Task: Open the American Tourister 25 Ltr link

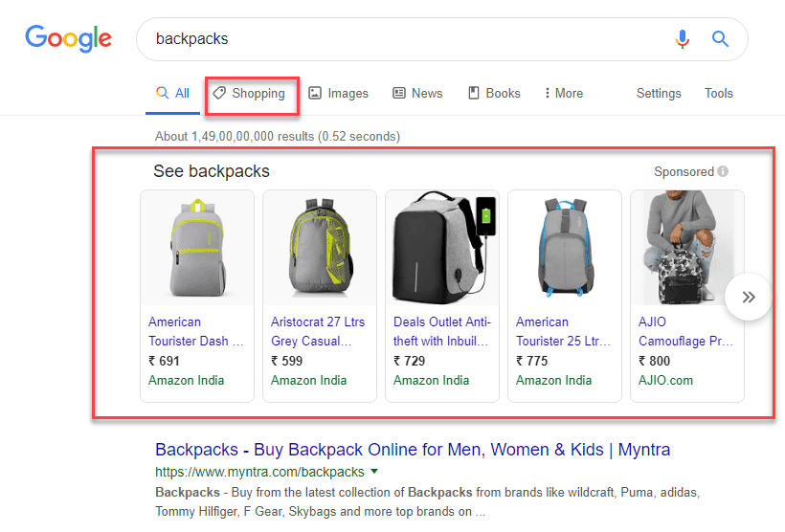Action: tap(563, 331)
